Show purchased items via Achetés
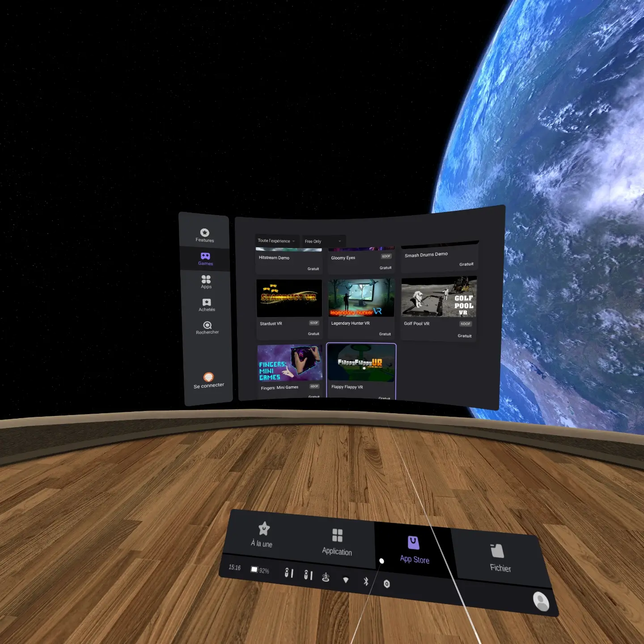This screenshot has height=644, width=644. pos(207,305)
